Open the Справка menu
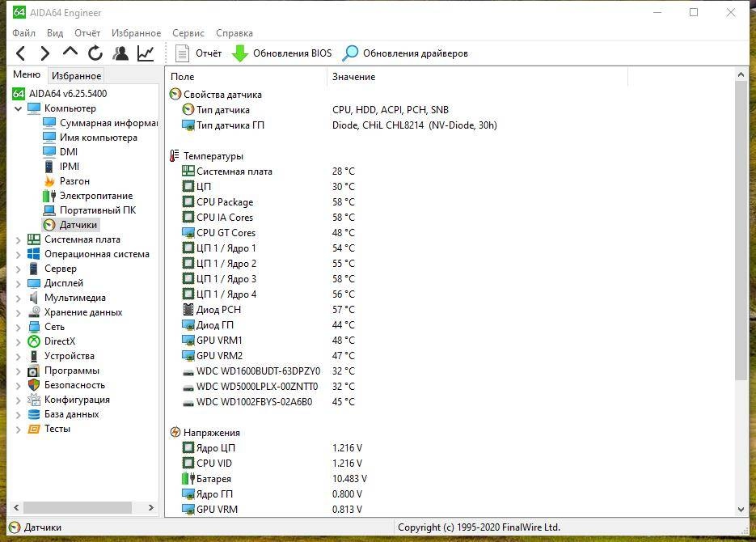This screenshot has width=756, height=542. pyautogui.click(x=234, y=33)
